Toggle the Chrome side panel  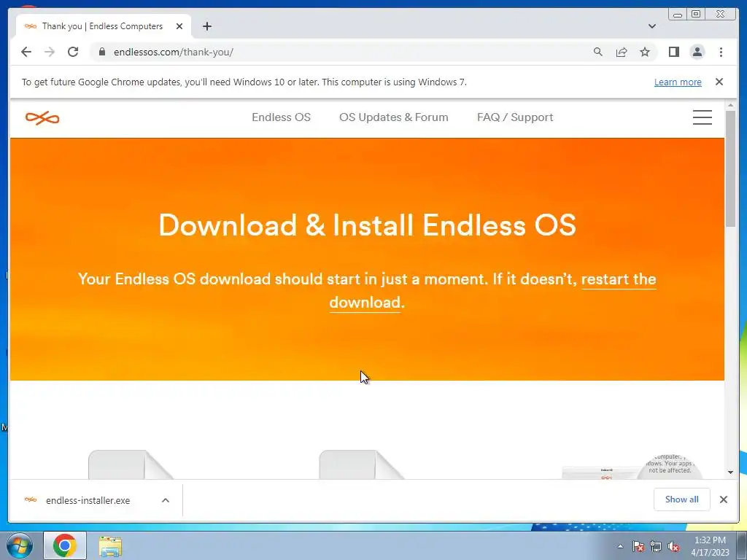[x=673, y=52]
